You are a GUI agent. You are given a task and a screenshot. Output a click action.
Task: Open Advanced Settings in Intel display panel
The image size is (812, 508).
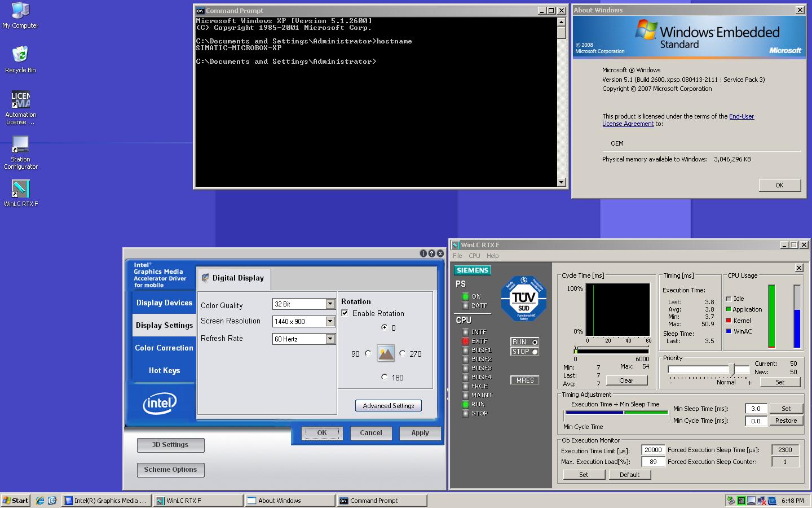389,405
